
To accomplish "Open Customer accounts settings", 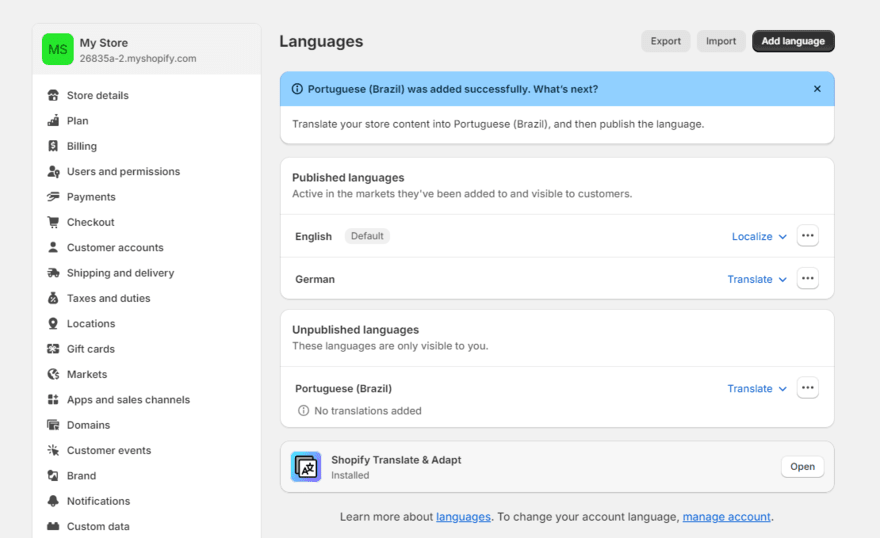I will (x=115, y=247).
